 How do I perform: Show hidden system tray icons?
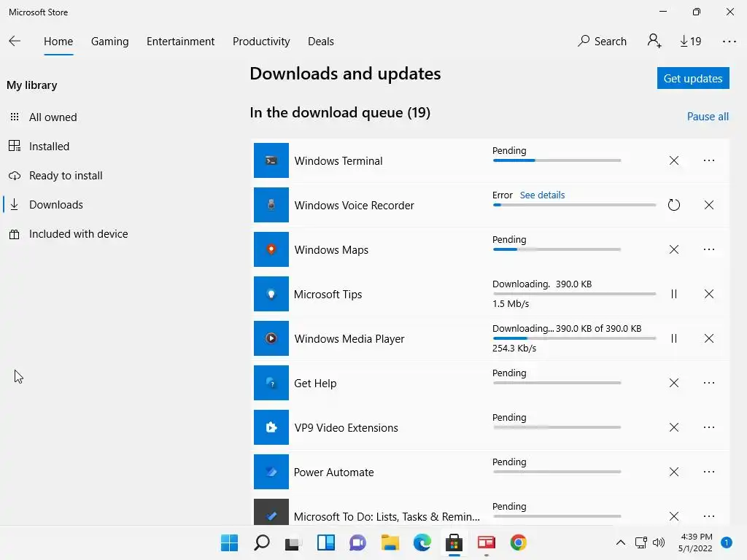620,542
